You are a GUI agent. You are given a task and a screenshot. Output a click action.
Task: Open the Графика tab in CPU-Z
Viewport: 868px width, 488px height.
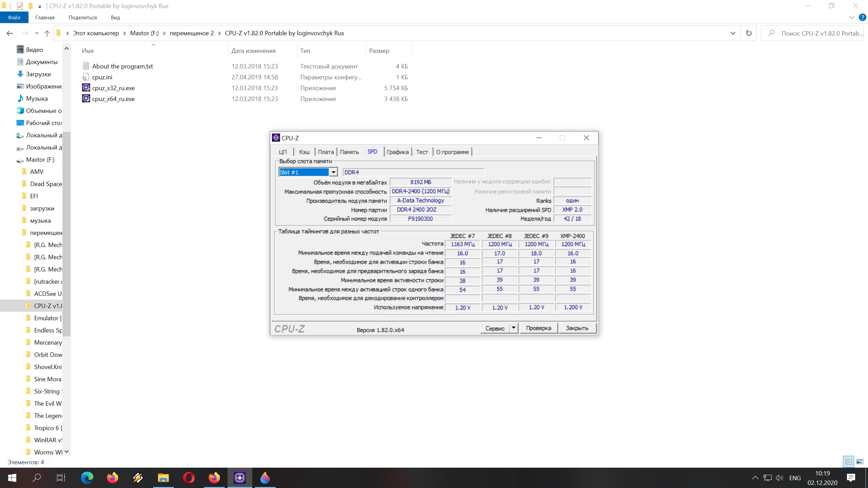397,152
